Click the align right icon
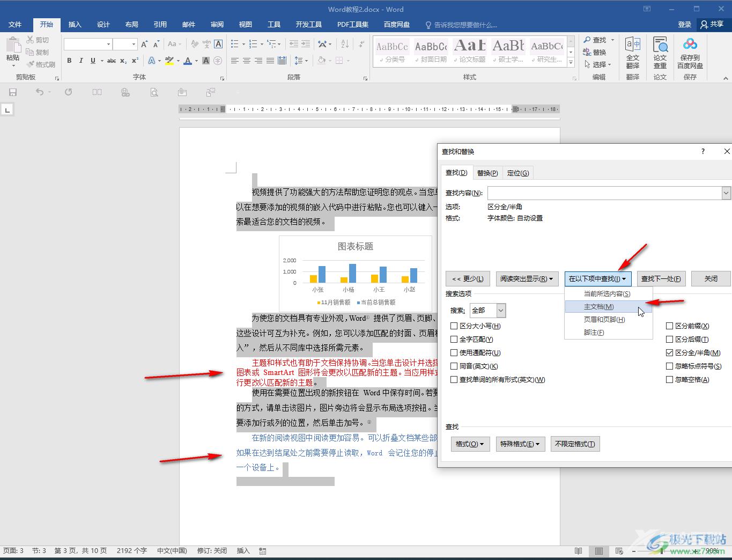 coord(258,61)
